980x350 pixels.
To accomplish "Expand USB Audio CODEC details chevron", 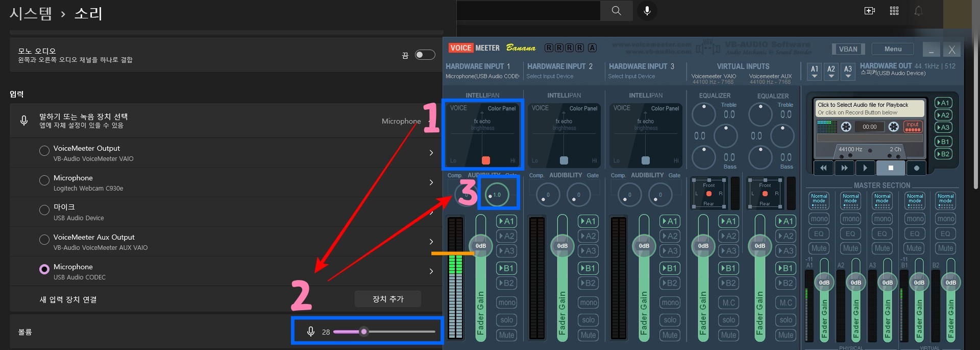I will 431,271.
